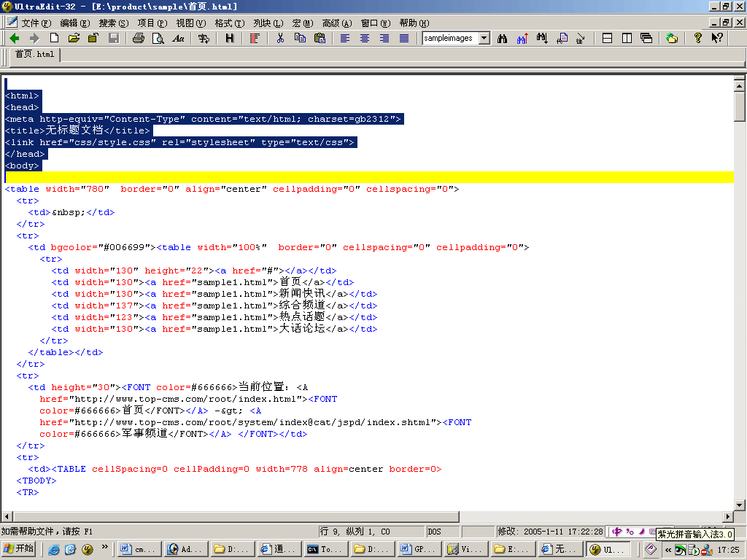
Task: Click the vertical scrollbar down arrow
Action: click(739, 504)
